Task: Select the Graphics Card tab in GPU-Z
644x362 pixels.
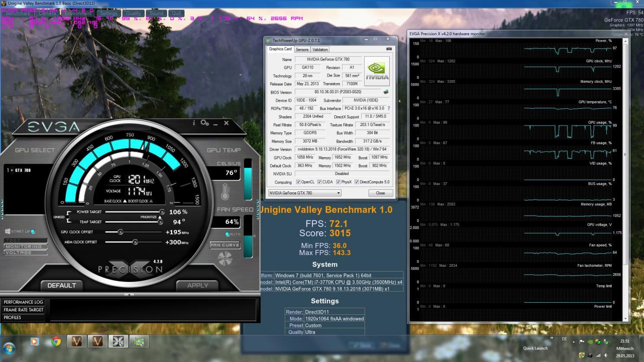Action: coord(280,49)
